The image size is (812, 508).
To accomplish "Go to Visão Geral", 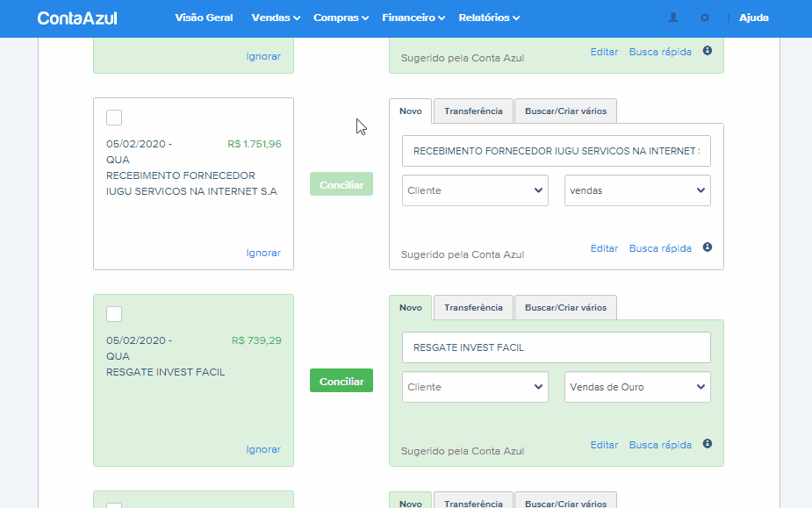I will click(x=204, y=18).
